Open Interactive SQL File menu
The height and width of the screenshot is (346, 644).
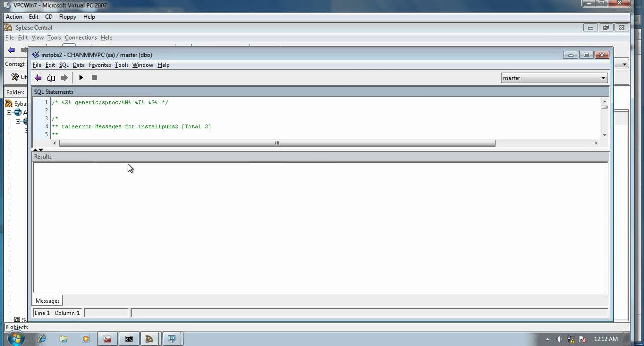coord(37,65)
